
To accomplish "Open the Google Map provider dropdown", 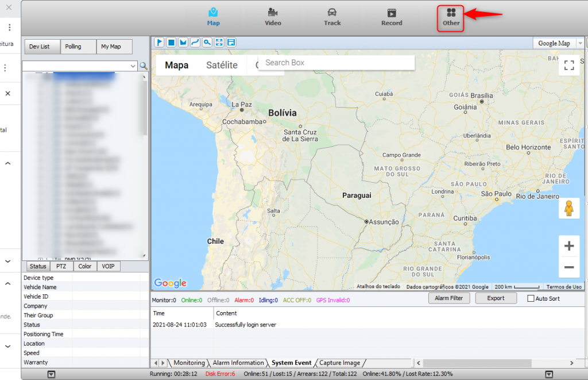I will pos(580,43).
